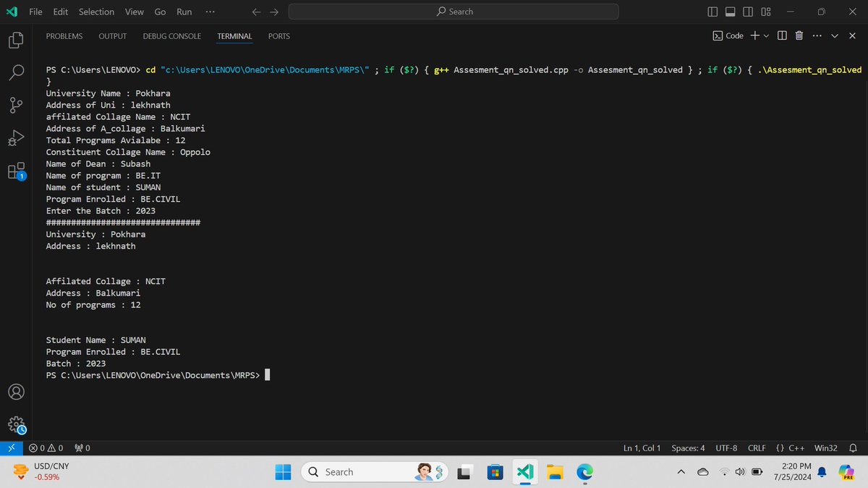868x488 pixels.
Task: Open the Manage gear icon
Action: (16, 424)
